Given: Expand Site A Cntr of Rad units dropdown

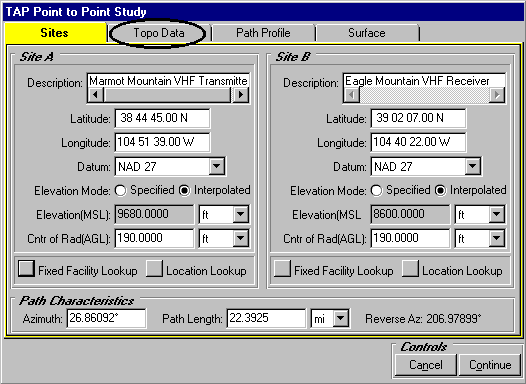Looking at the screenshot, I should coord(241,238).
